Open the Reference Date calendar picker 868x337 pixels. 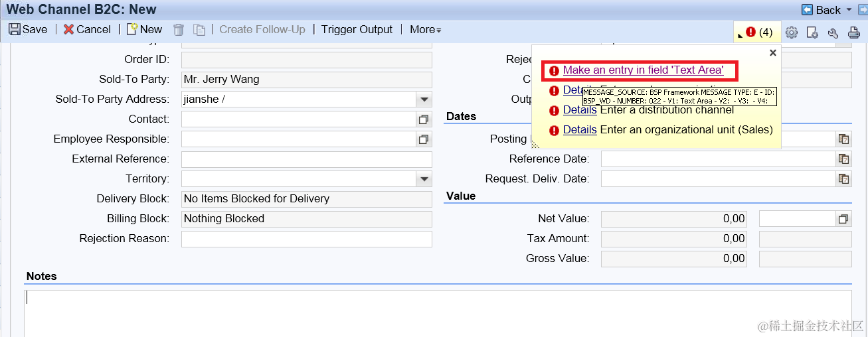[843, 159]
